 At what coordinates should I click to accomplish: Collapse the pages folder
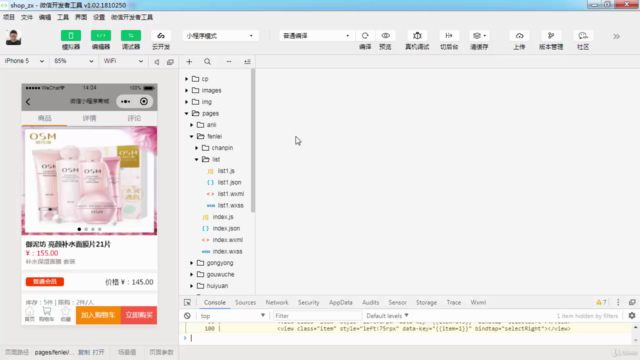point(187,113)
